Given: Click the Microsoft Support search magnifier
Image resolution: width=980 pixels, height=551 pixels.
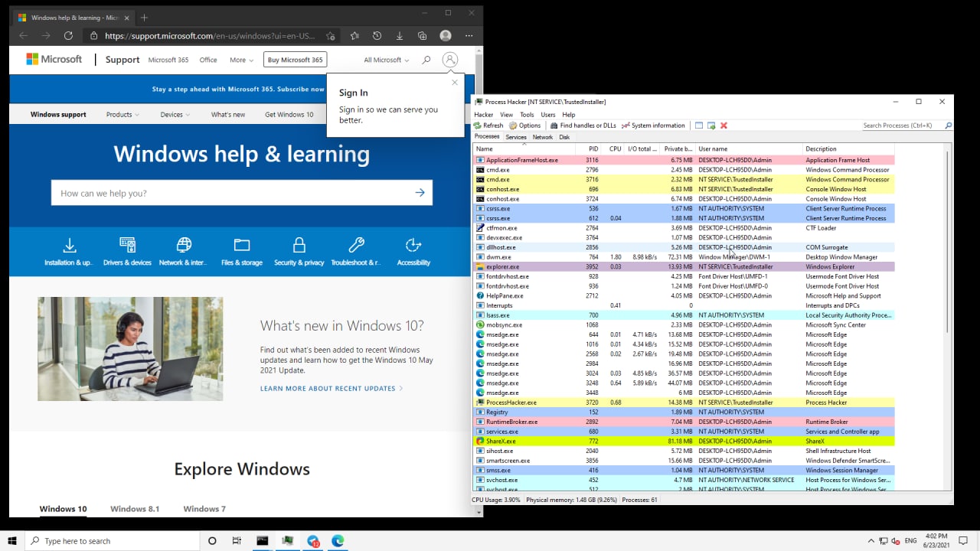Looking at the screenshot, I should coord(426,60).
